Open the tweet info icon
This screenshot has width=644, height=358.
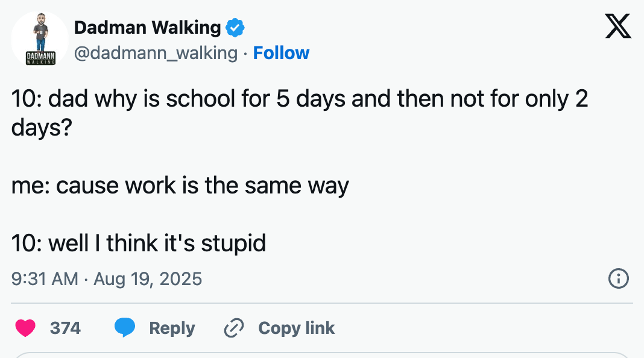619,279
